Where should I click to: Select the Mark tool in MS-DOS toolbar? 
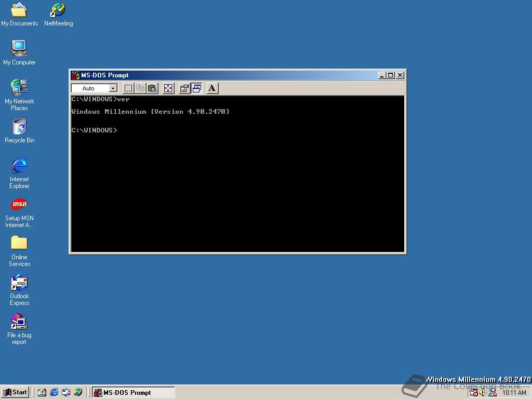pos(128,88)
